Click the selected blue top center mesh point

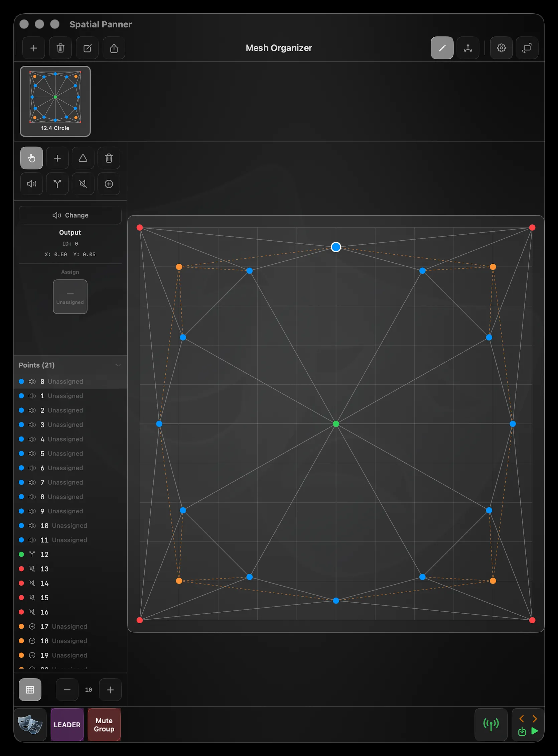tap(336, 247)
